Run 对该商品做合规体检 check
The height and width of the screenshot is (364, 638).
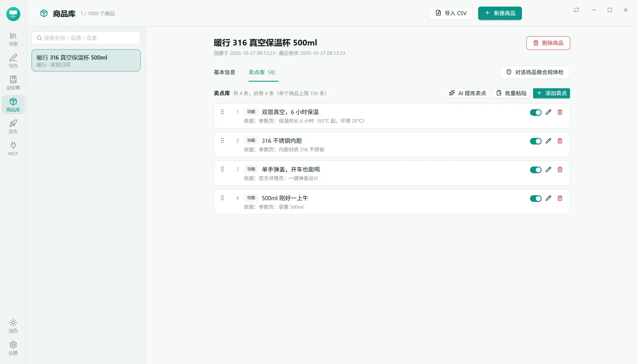[535, 72]
